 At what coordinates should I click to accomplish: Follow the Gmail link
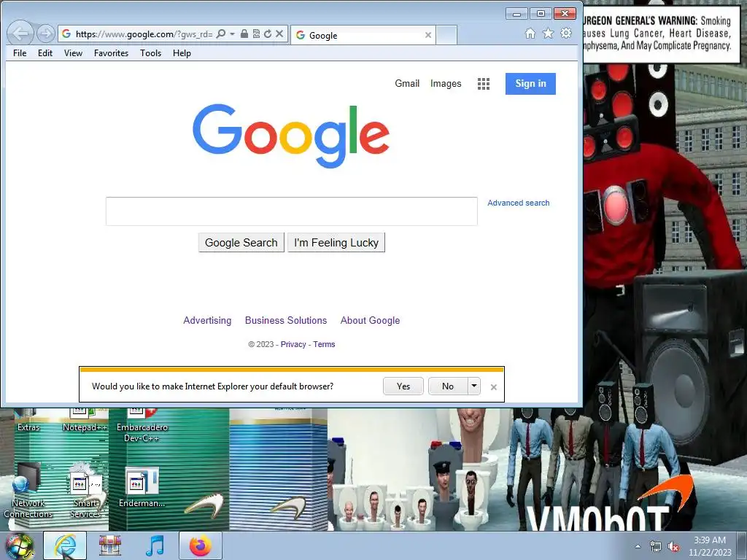[407, 83]
